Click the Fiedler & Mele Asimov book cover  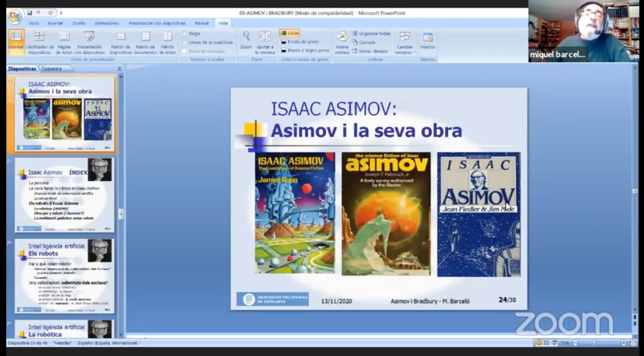point(479,214)
